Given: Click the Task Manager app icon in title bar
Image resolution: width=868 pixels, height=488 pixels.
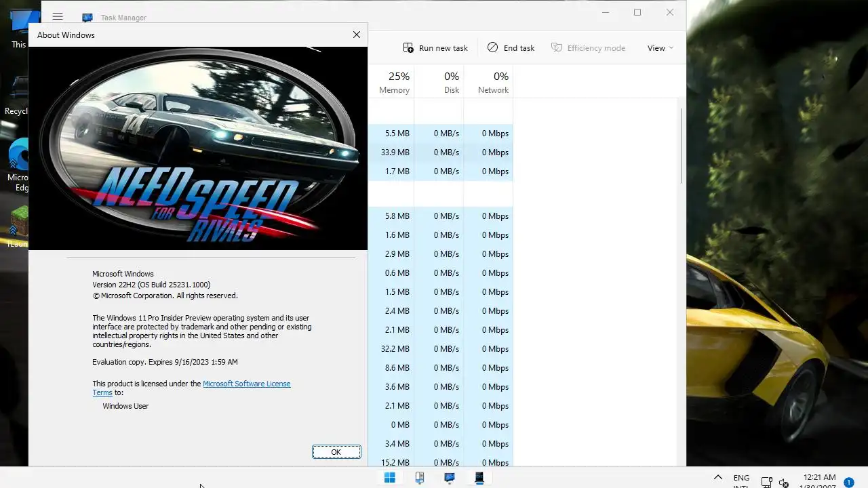Looking at the screenshot, I should [x=87, y=18].
